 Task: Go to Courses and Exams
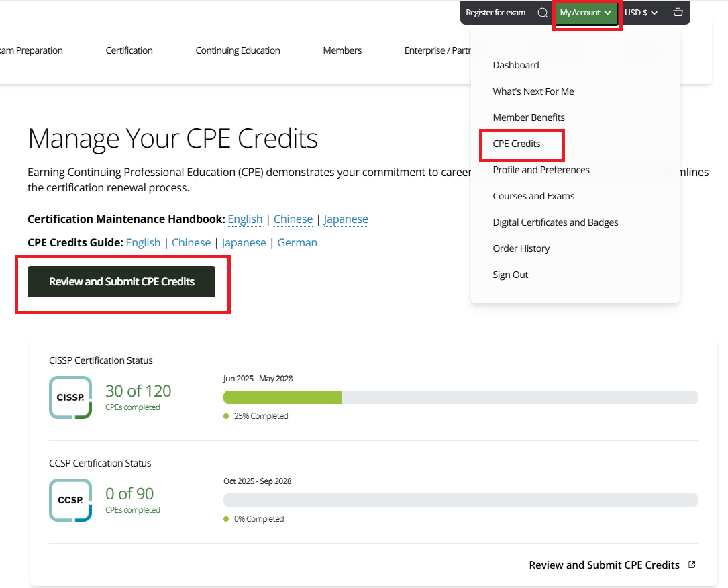pos(533,196)
